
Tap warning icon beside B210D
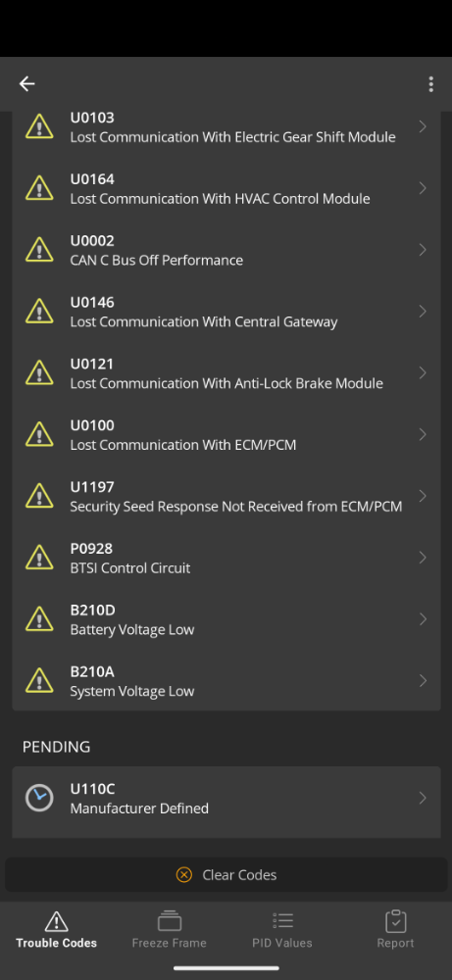click(x=39, y=618)
